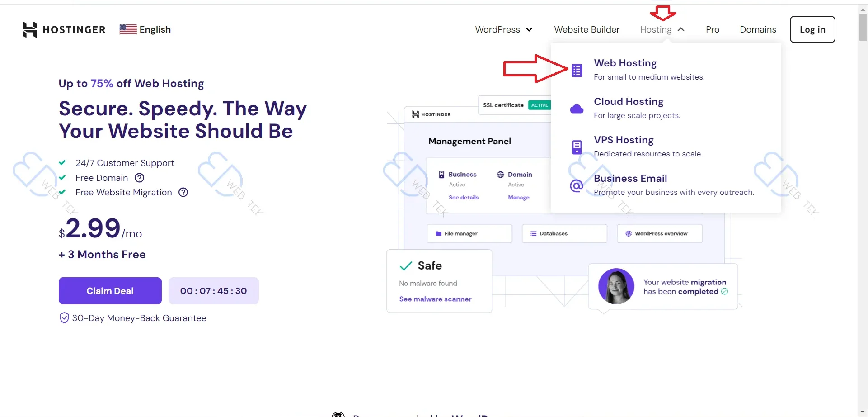Click the '+ 3 Months Free' text

(102, 255)
